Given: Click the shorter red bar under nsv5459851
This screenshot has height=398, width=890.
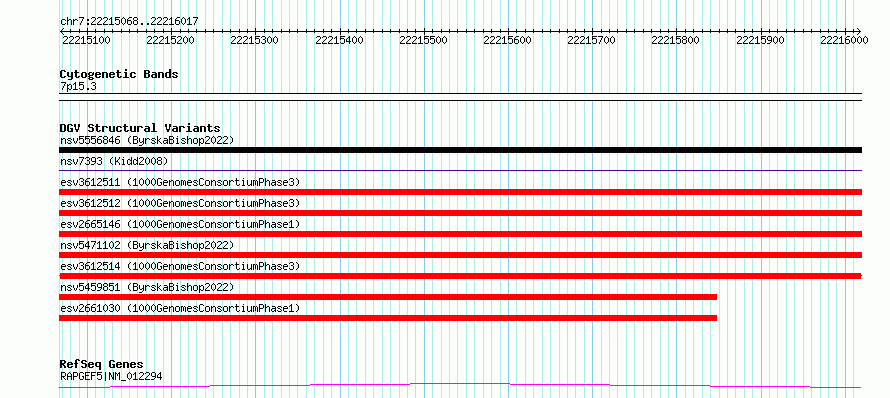Looking at the screenshot, I should [x=388, y=297].
